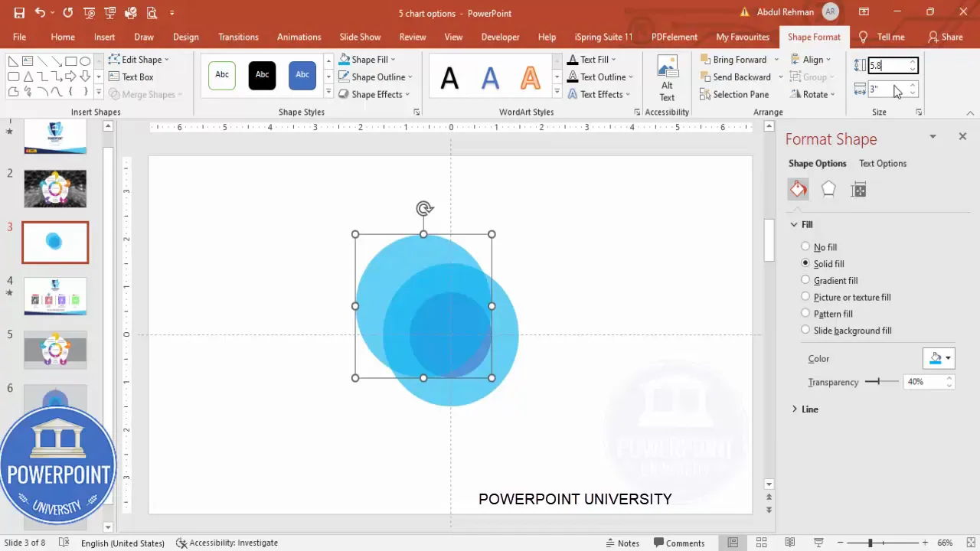980x551 pixels.
Task: Select Slide background fill
Action: 846,331
